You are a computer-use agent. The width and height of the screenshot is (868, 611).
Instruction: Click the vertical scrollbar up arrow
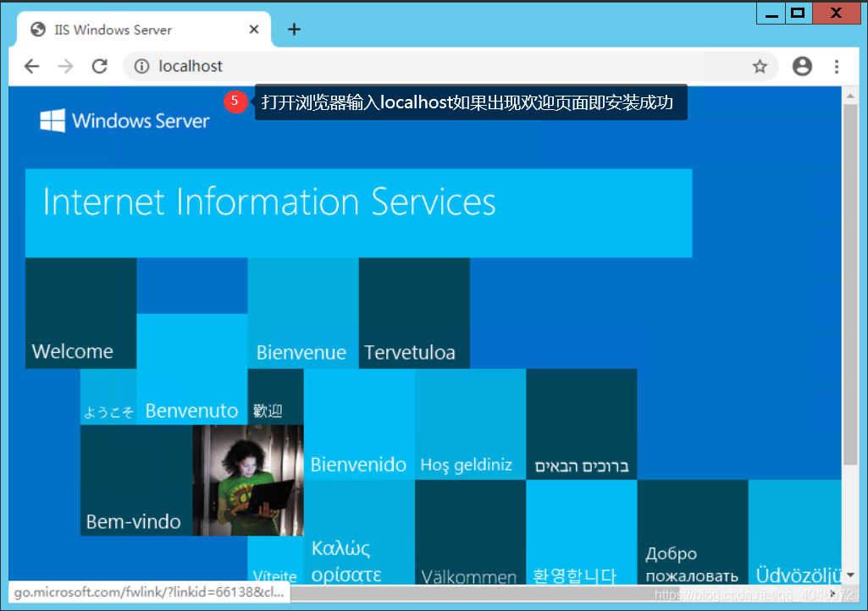(x=850, y=96)
